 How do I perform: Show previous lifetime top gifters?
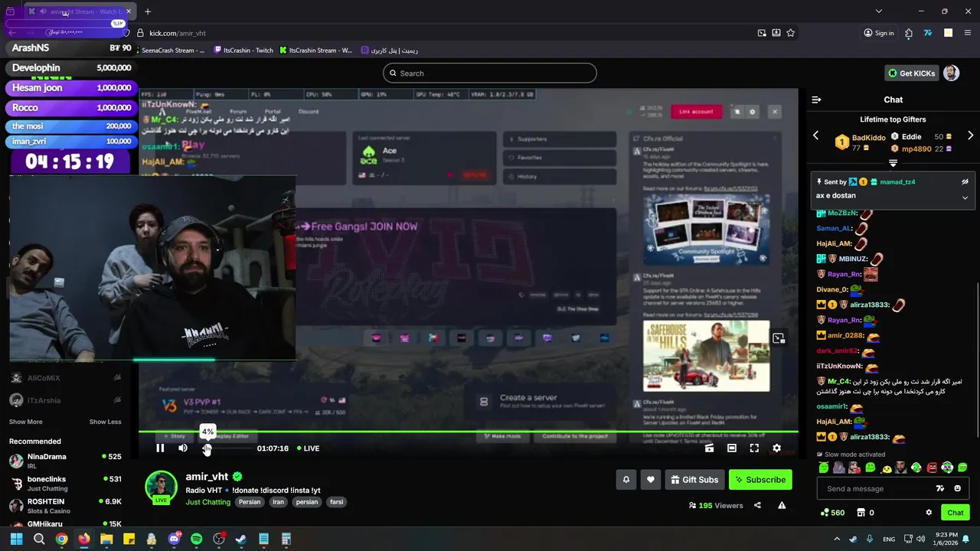[815, 135]
